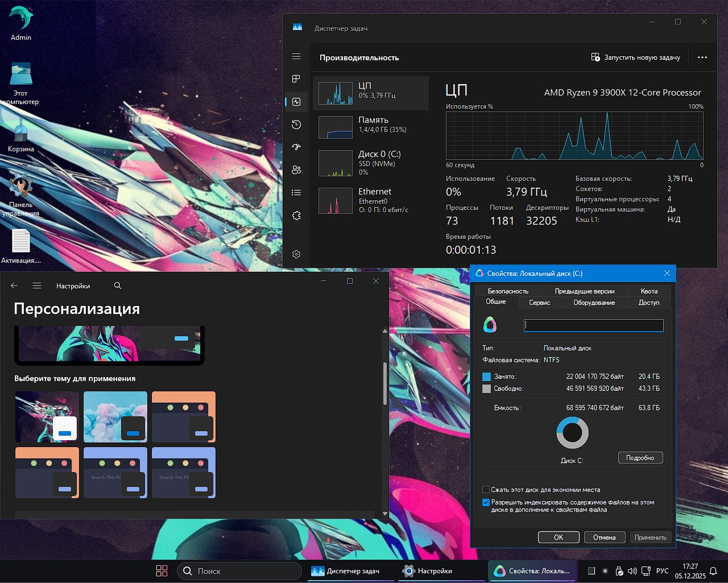Click the disk label input field
This screenshot has height=583, width=728.
pos(593,325)
